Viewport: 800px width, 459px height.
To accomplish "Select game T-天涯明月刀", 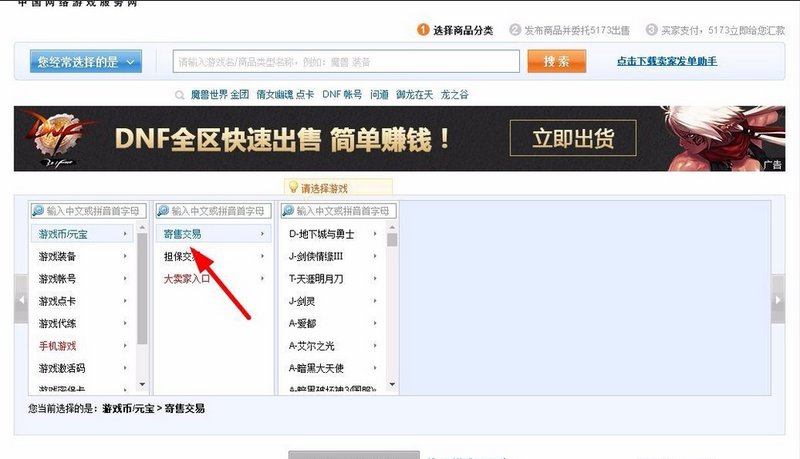I will 333,279.
